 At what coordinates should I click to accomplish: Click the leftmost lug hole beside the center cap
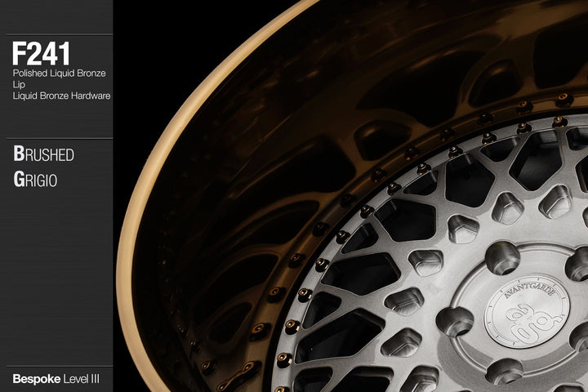454,320
